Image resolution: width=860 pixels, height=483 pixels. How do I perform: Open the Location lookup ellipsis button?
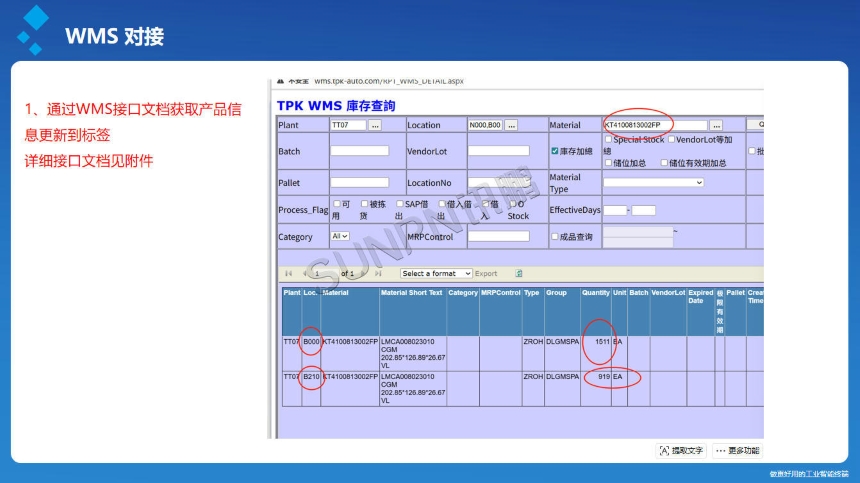[x=511, y=125]
